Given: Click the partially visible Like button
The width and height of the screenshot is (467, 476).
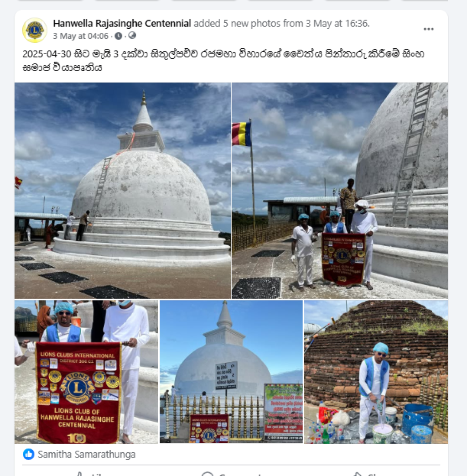Looking at the screenshot, I should point(91,474).
